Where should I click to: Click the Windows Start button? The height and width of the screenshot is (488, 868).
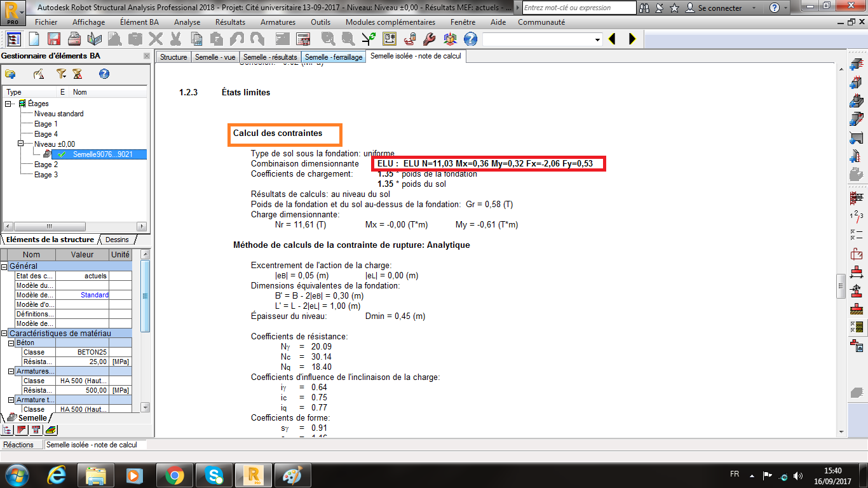click(x=17, y=475)
